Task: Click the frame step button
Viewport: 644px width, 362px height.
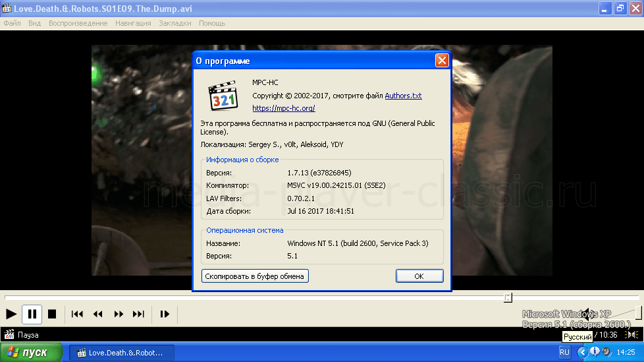Action: pos(165,315)
